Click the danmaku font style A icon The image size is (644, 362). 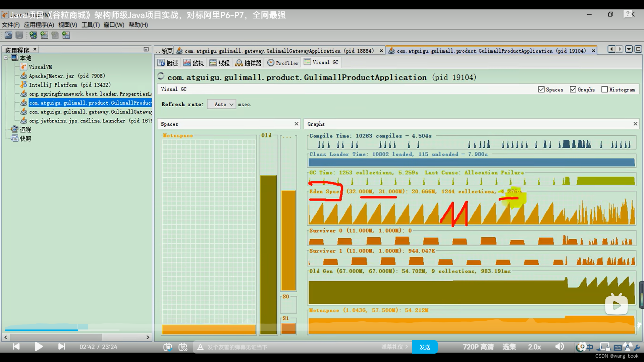tap(200, 347)
